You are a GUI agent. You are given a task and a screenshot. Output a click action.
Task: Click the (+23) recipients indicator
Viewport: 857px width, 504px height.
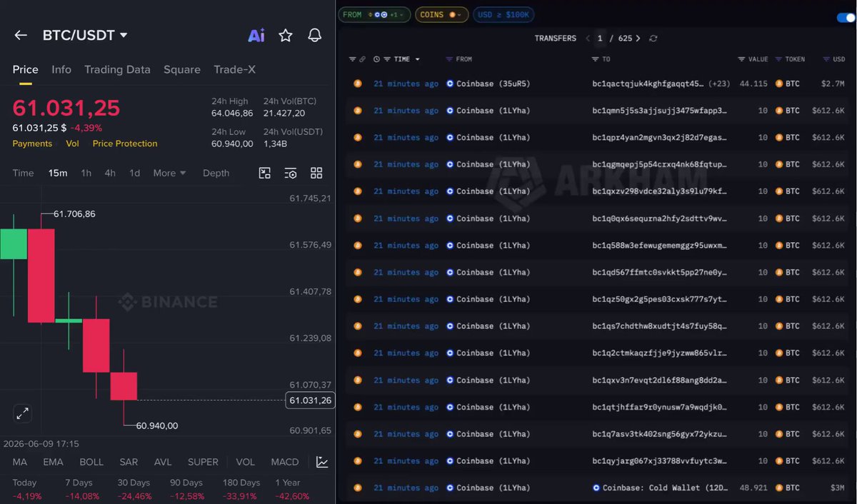[719, 84]
